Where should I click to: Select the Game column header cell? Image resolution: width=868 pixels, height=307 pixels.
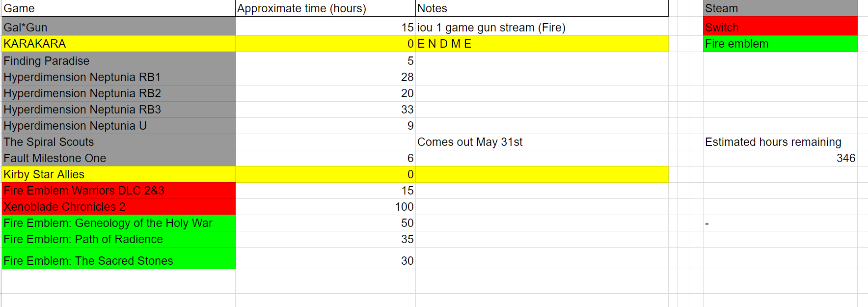[118, 8]
